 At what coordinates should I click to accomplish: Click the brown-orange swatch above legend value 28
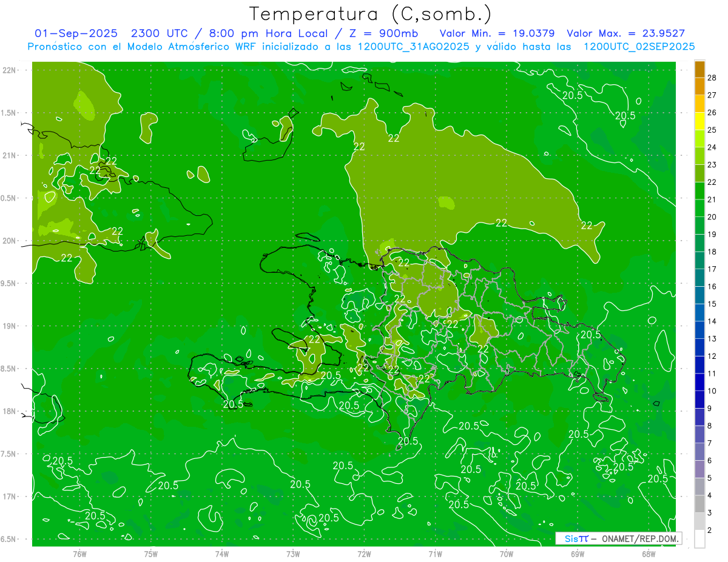pyautogui.click(x=699, y=69)
